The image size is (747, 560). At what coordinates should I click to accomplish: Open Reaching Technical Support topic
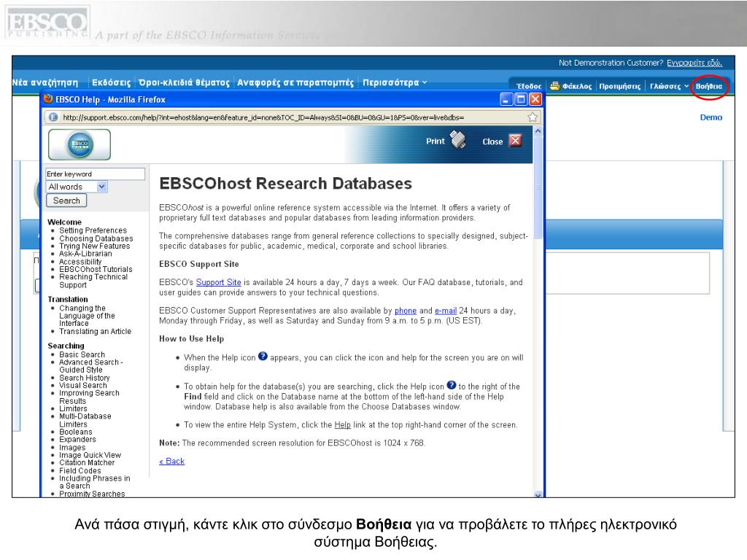pos(93,281)
